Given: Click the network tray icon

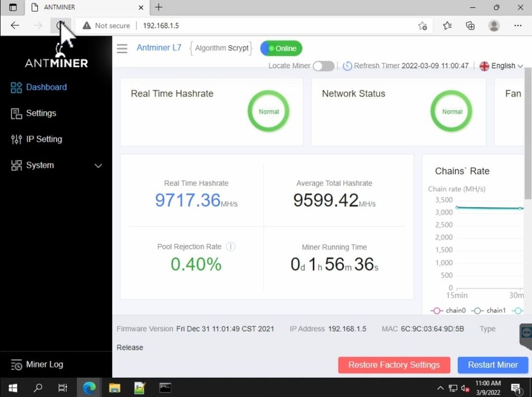Looking at the screenshot, I should (x=453, y=388).
